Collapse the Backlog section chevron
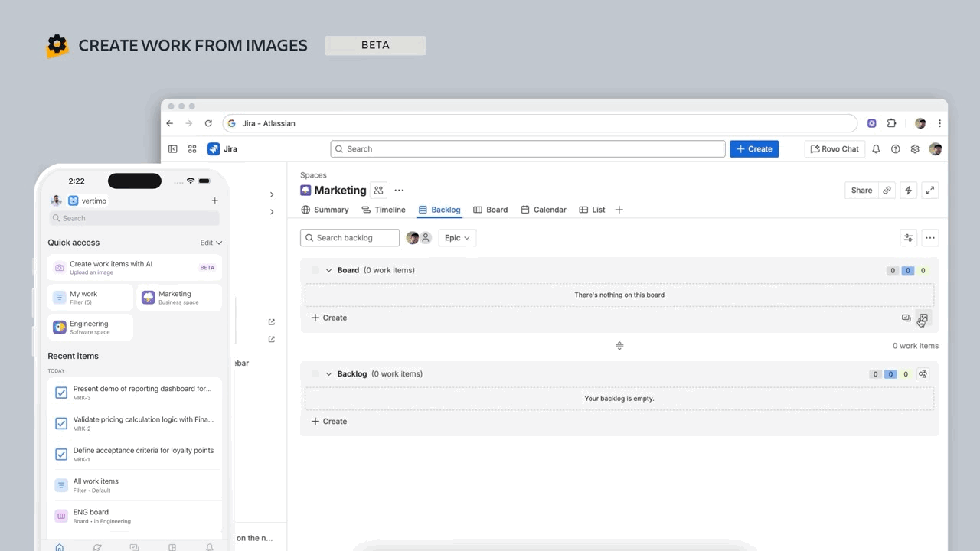Screen dimensions: 980x551 pyautogui.click(x=329, y=374)
